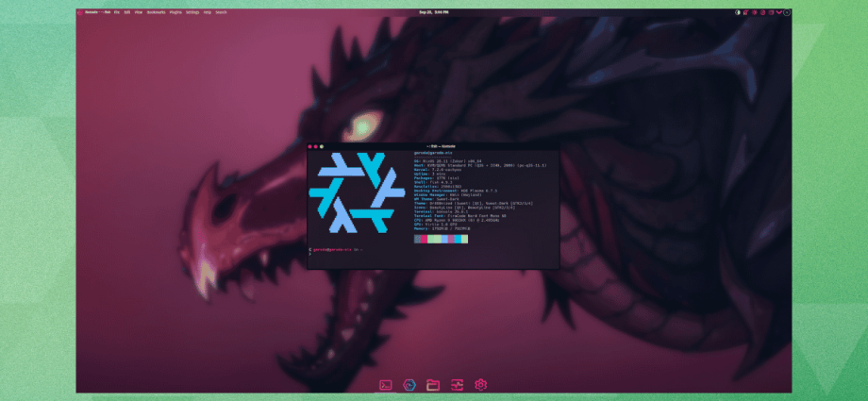
Task: Click the Kernel line in terminal output
Action: point(438,170)
